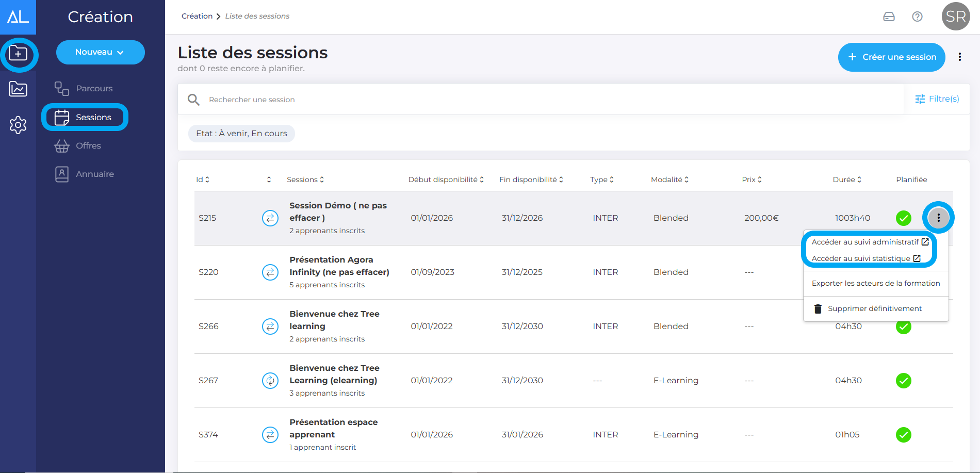Go to Parcours in the sidebar
The width and height of the screenshot is (980, 473).
tap(94, 89)
